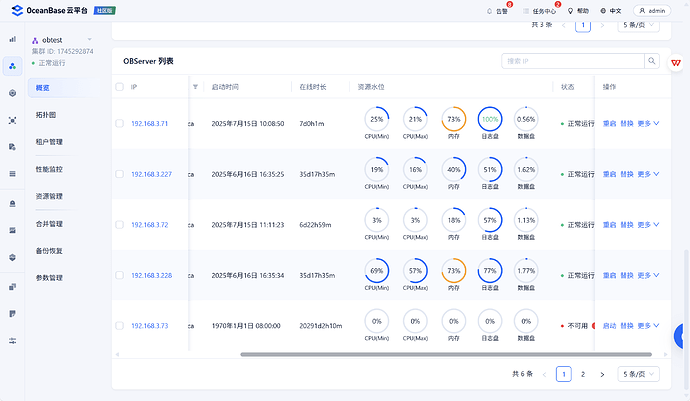Open the admin user menu
The height and width of the screenshot is (401, 690).
click(x=652, y=11)
